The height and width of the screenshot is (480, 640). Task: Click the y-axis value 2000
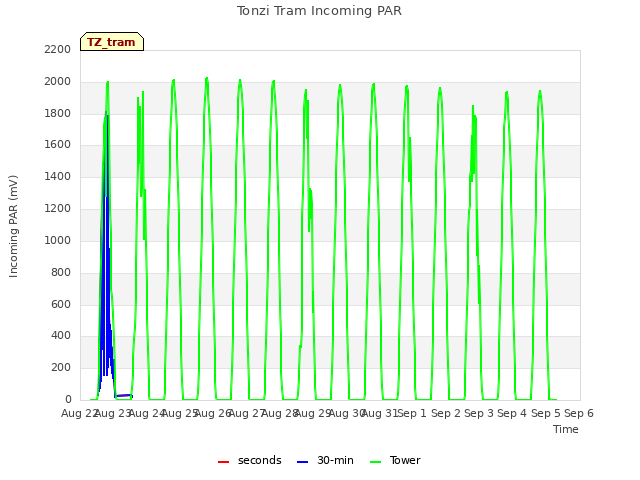pos(58,82)
